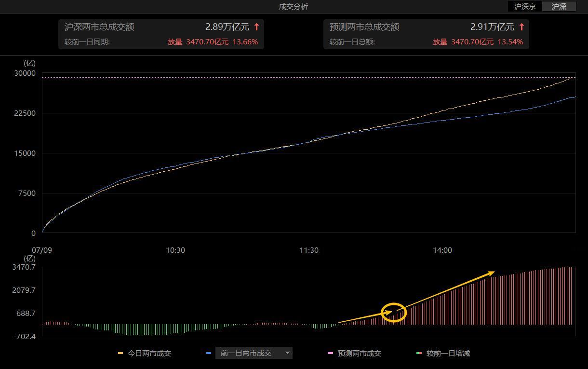
Task: Click the 15000 y-axis label
Action: point(25,153)
